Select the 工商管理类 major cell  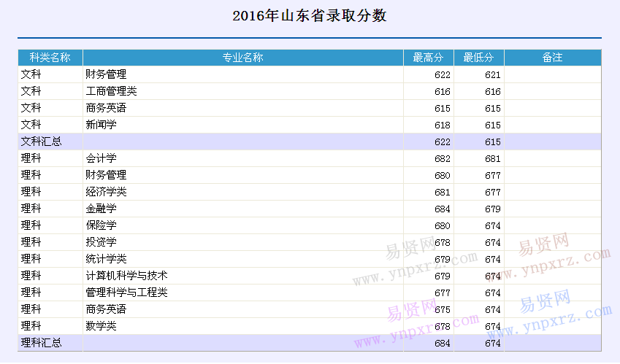click(111, 91)
